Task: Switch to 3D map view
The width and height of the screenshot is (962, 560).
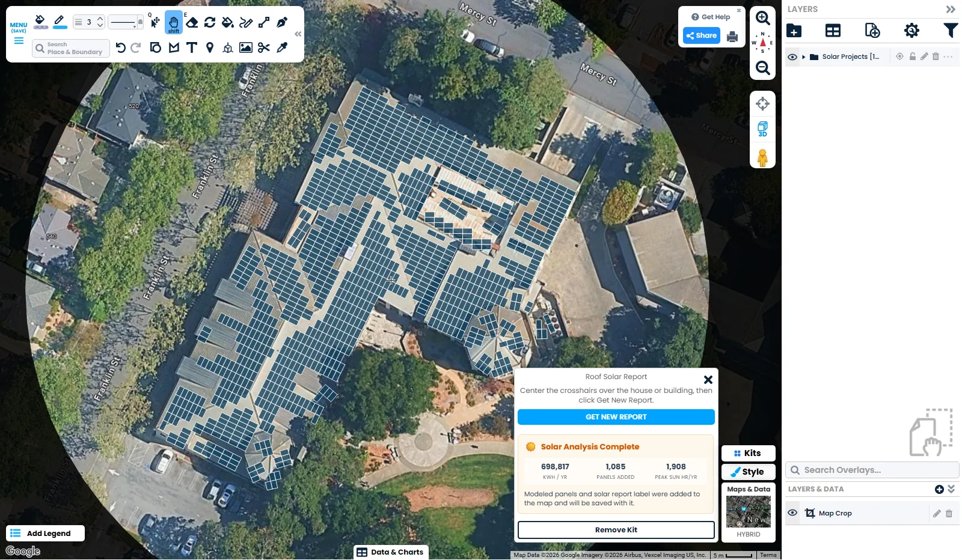Action: coord(762,129)
